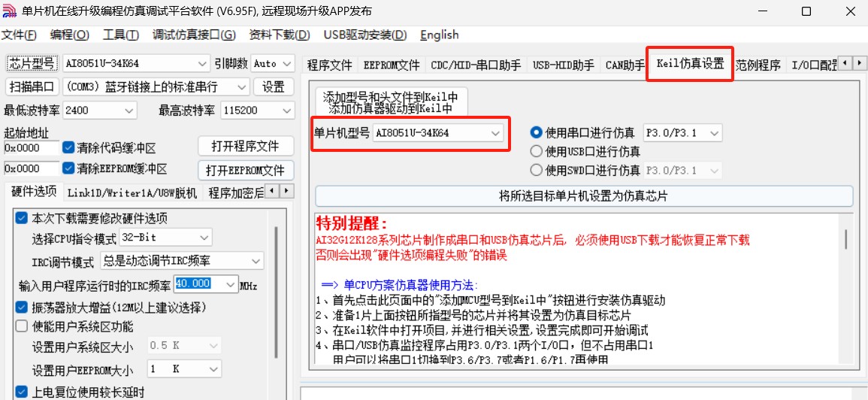Open the USB-HID助手 tab
The image size is (868, 400).
coord(564,65)
